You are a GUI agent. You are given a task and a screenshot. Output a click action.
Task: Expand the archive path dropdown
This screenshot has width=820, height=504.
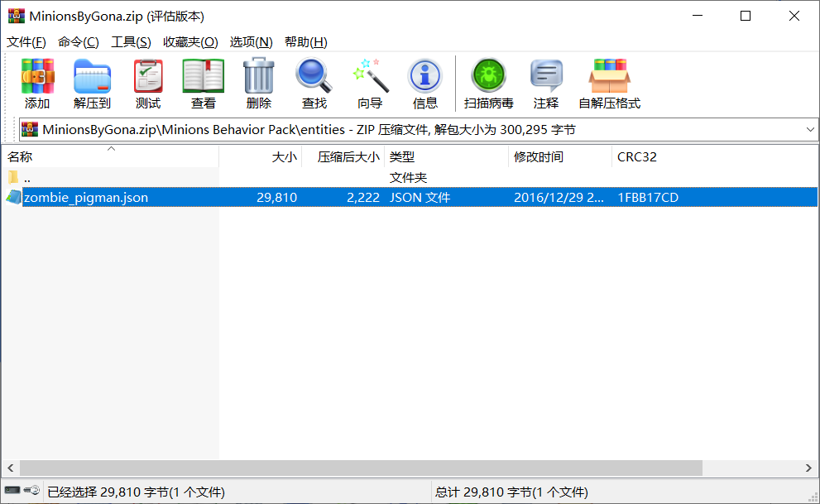tap(808, 130)
